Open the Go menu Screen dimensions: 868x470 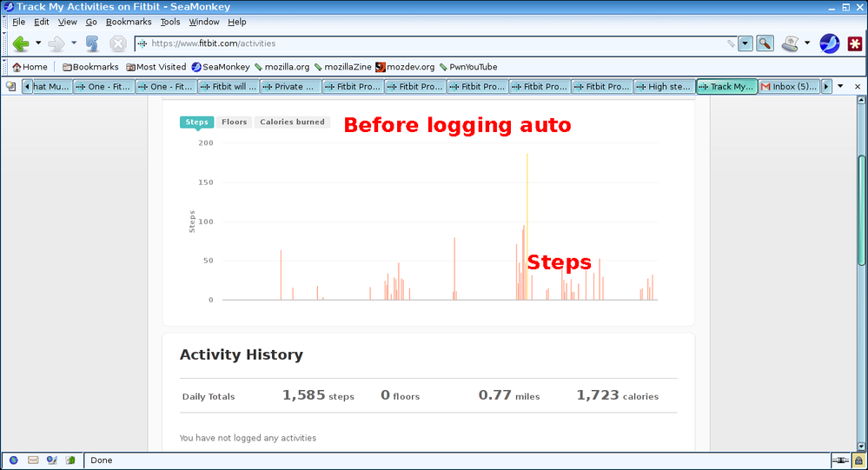[x=91, y=22]
